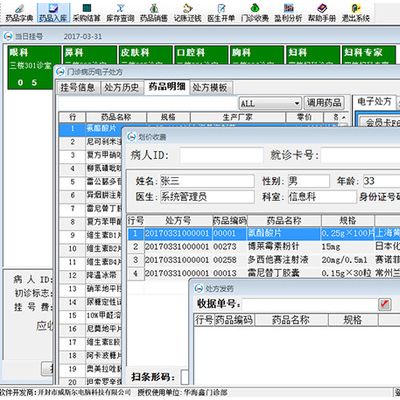Open the 处方模板 tab
This screenshot has width=400, height=400.
click(210, 88)
